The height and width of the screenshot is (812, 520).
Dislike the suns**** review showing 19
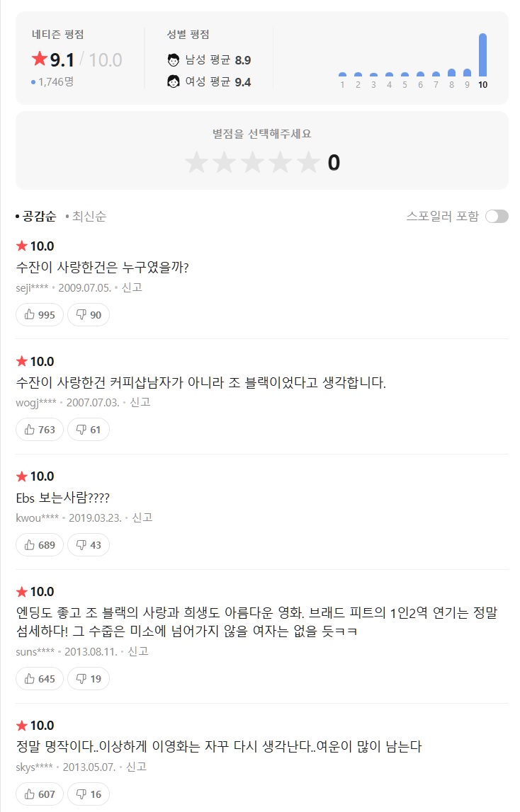(x=89, y=679)
